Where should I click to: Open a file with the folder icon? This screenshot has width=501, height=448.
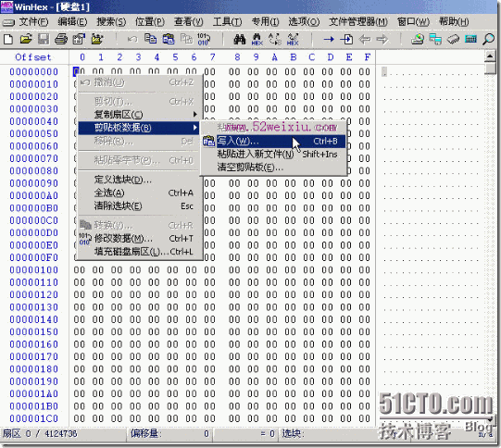coord(26,39)
